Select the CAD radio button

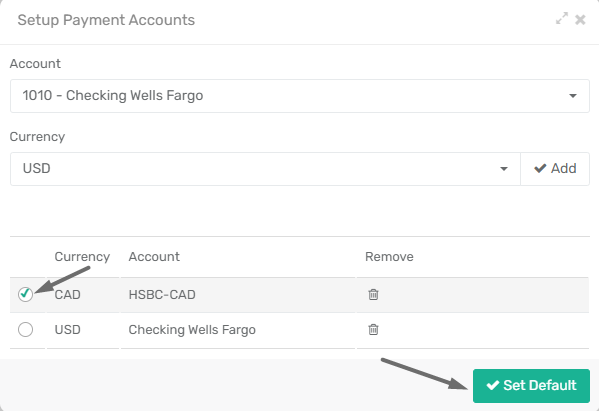[25, 294]
